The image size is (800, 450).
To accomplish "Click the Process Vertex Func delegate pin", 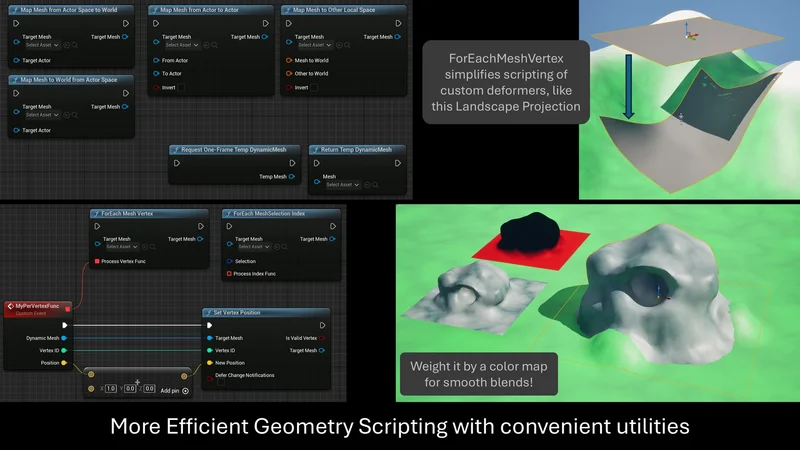I will [x=97, y=261].
